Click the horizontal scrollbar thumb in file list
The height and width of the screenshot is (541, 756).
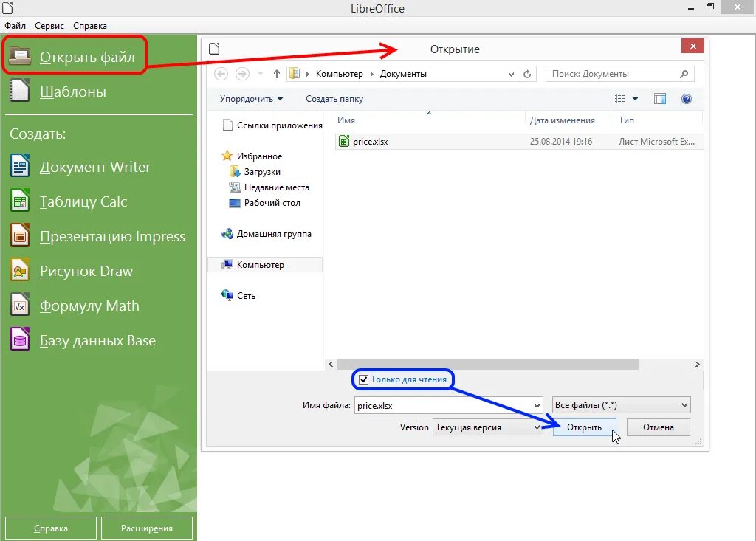point(488,364)
